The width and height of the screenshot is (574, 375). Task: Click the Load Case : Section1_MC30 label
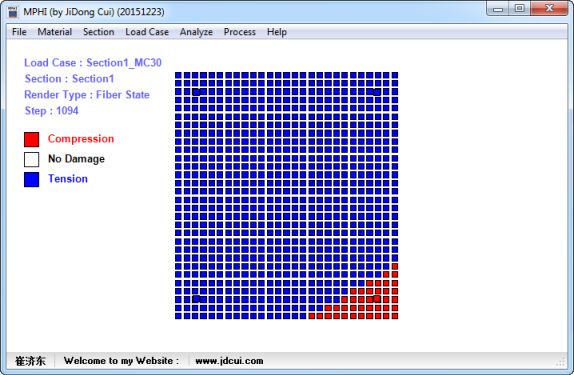point(93,63)
